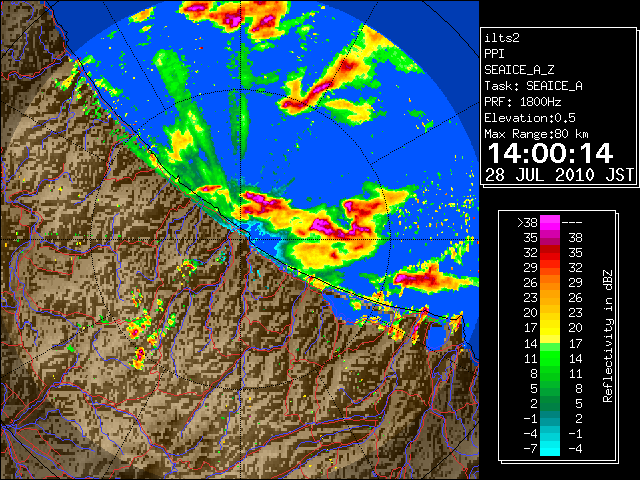640x480 pixels.
Task: Click the '---' legend label
Action: tap(572, 222)
